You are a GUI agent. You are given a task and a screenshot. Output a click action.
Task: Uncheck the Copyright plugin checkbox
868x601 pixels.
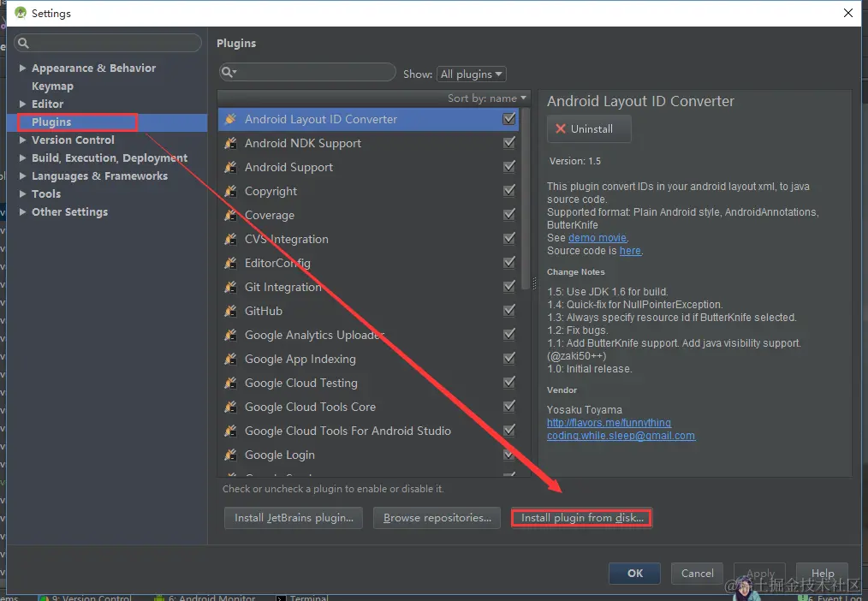coord(508,190)
